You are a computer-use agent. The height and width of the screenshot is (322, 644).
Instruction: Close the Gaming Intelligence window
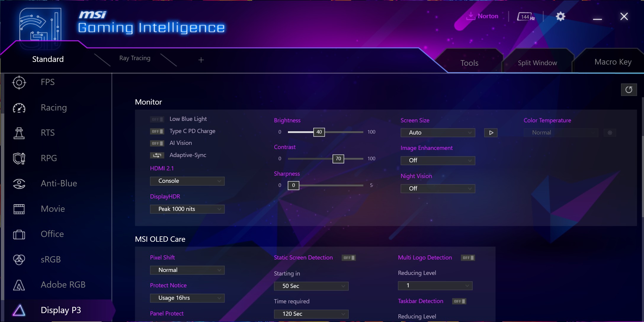[624, 16]
